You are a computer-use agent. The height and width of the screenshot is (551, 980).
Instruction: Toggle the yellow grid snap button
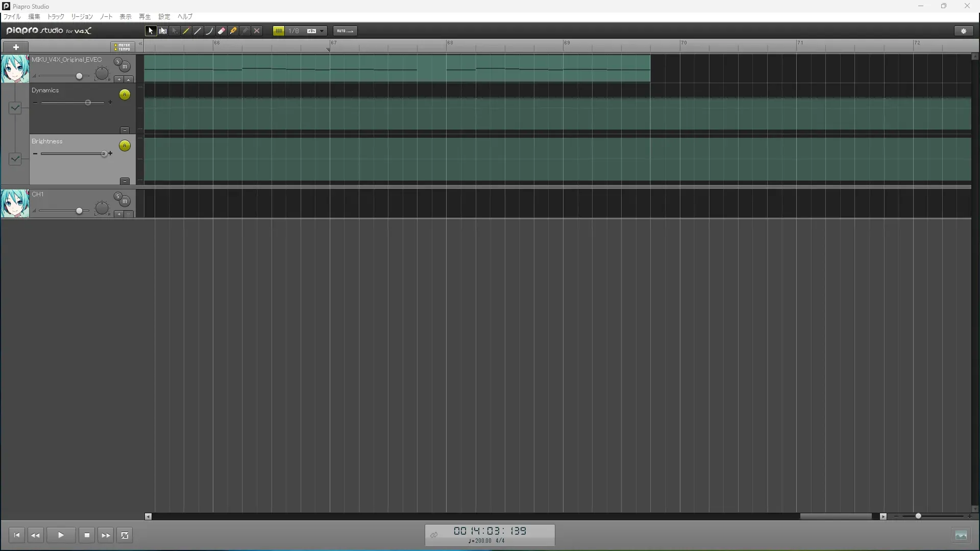[279, 31]
